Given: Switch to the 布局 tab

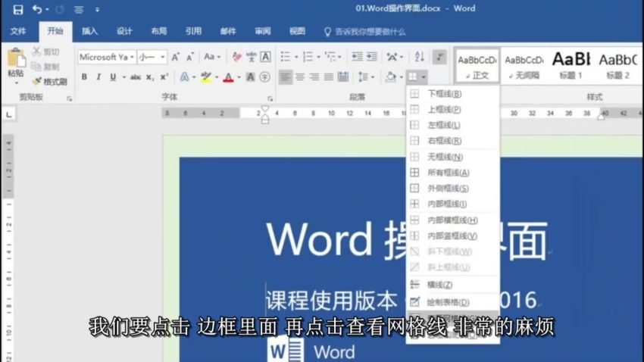Looking at the screenshot, I should (158, 31).
